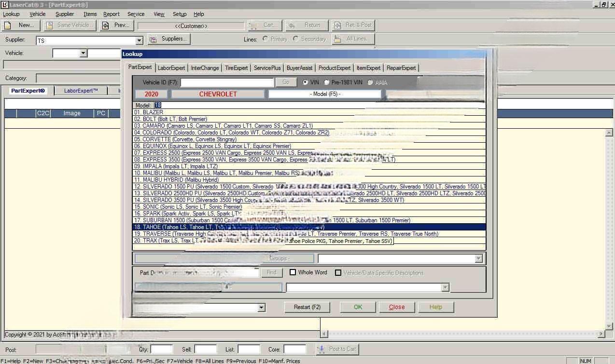Click the CHEVROLET make button

coord(218,94)
